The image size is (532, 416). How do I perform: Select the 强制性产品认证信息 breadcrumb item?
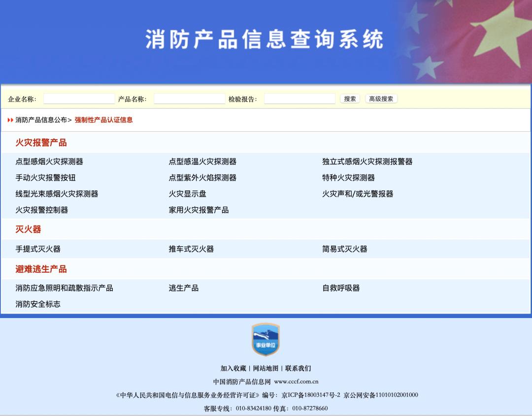[102, 120]
